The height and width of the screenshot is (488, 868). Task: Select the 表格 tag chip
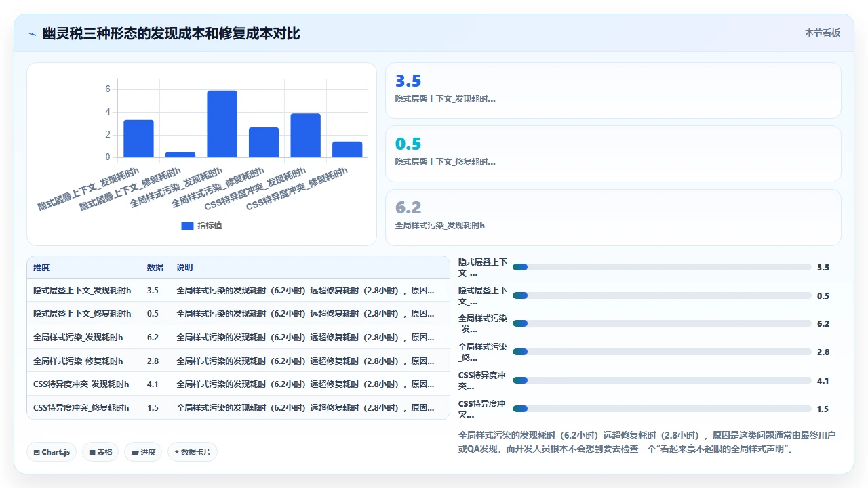tap(100, 452)
